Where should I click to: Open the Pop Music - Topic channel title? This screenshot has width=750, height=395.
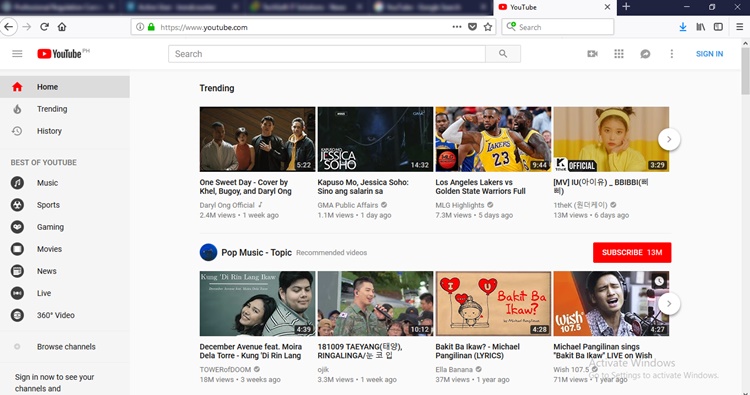point(256,252)
